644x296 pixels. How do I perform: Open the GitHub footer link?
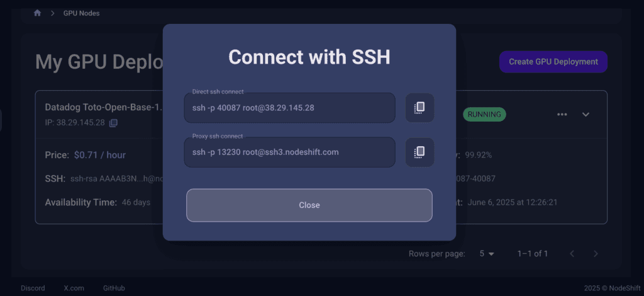114,288
